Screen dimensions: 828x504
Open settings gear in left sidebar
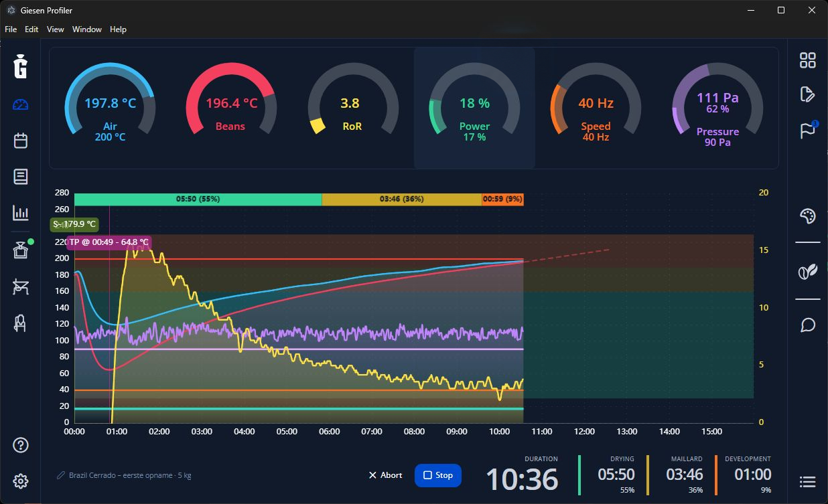21,481
